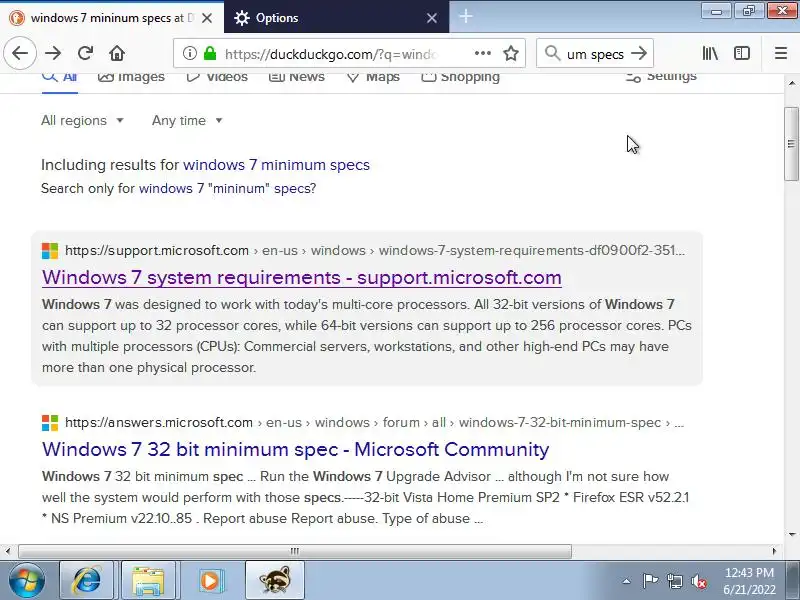Open the Library bookshelf icon
800x600 pixels.
(710, 53)
